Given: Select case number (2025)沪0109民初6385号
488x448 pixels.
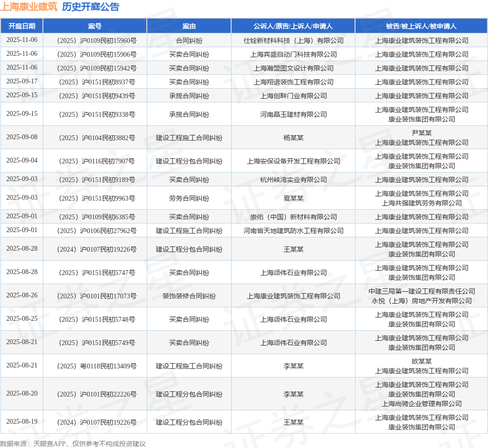Looking at the screenshot, I should (x=97, y=217).
